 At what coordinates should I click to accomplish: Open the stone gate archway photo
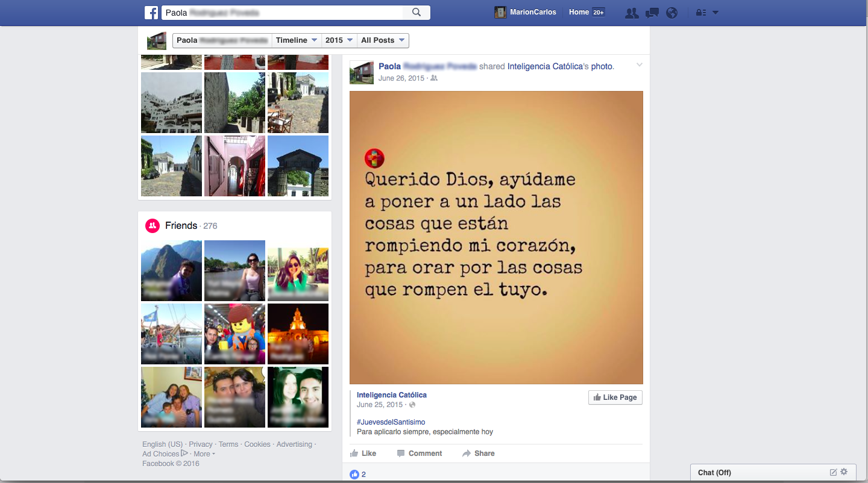pos(298,166)
